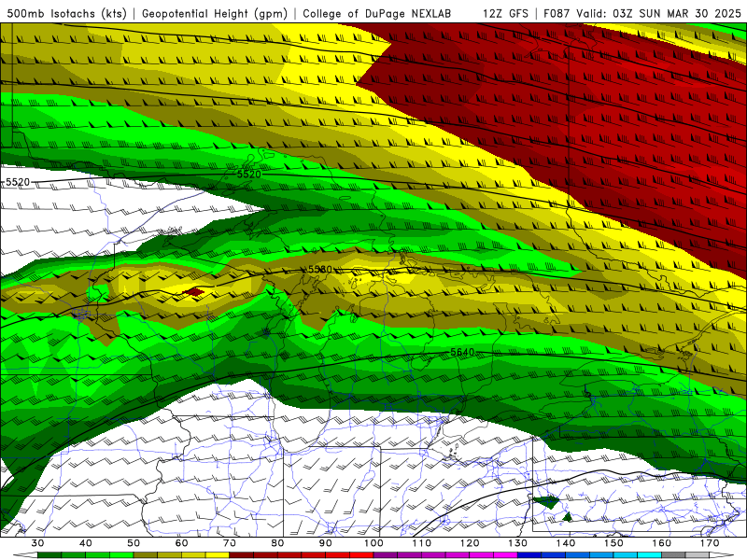The width and height of the screenshot is (747, 560).
Task: Click the dark green 30-35 kt legend swatch
Action: (x=49, y=554)
